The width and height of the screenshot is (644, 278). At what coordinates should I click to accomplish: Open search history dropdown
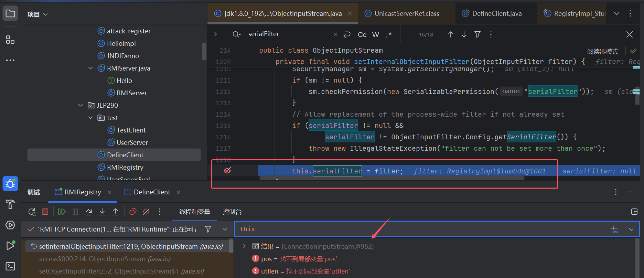[237, 34]
